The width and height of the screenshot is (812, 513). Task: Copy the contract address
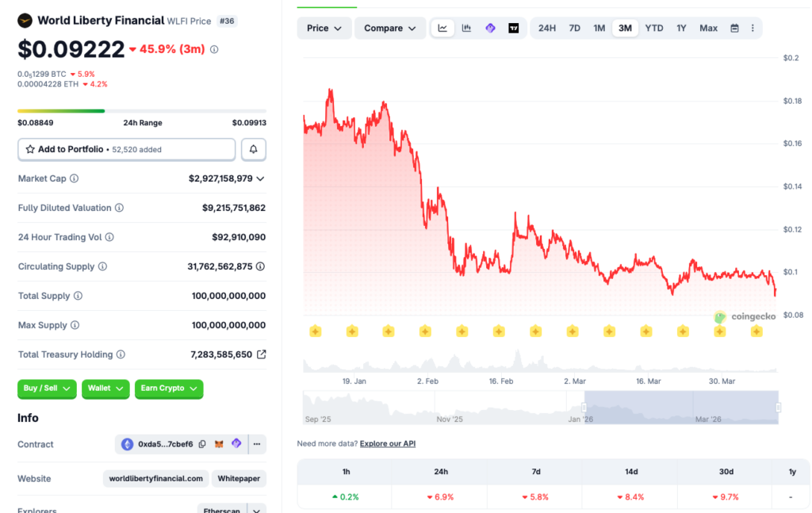click(x=202, y=445)
